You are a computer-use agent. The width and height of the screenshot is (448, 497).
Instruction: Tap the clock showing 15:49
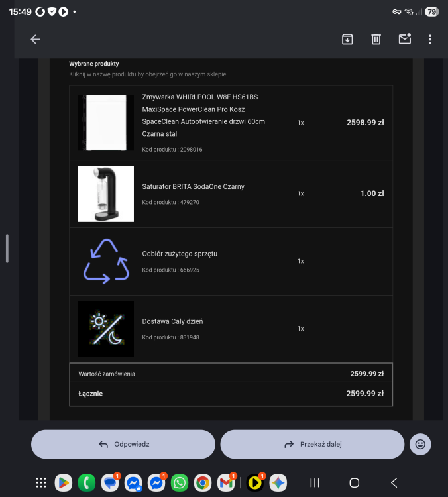pyautogui.click(x=21, y=12)
